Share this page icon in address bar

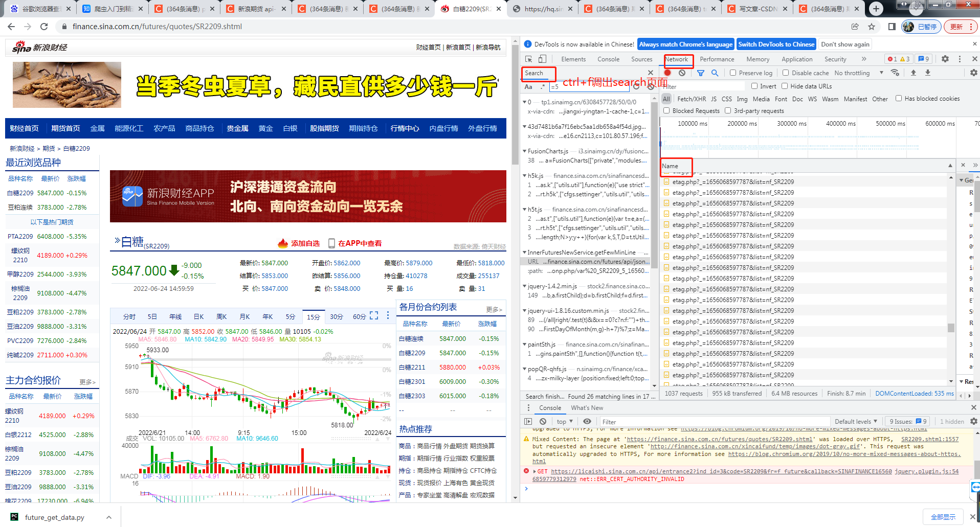pyautogui.click(x=855, y=27)
